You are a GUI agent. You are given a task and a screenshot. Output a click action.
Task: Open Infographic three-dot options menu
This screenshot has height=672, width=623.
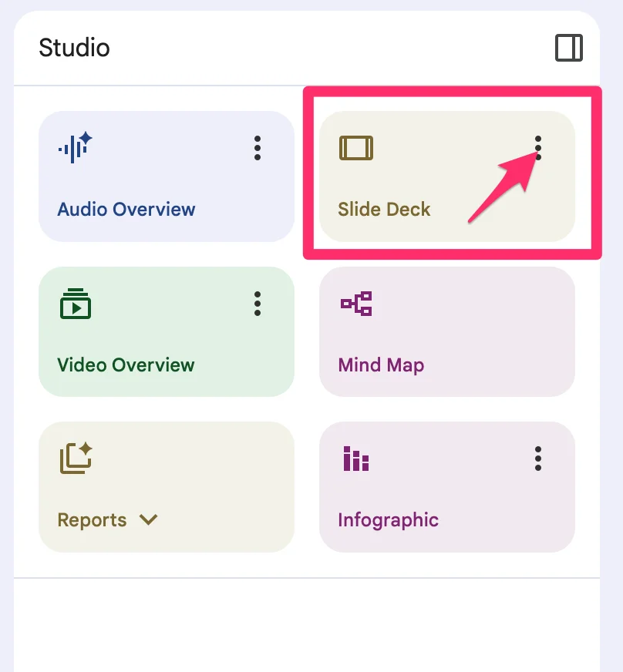pyautogui.click(x=538, y=459)
